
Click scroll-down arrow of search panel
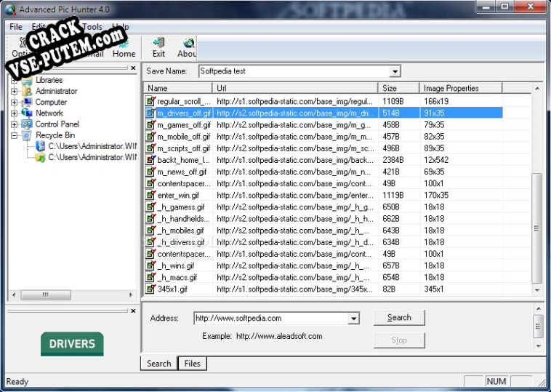point(538,346)
